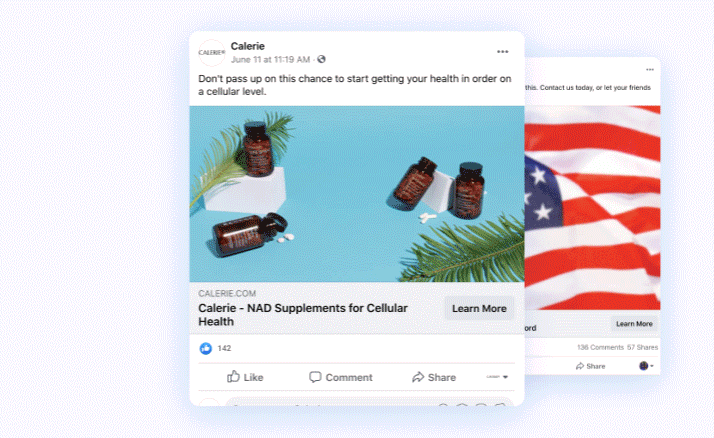Click the American flag ad image

tap(592, 208)
